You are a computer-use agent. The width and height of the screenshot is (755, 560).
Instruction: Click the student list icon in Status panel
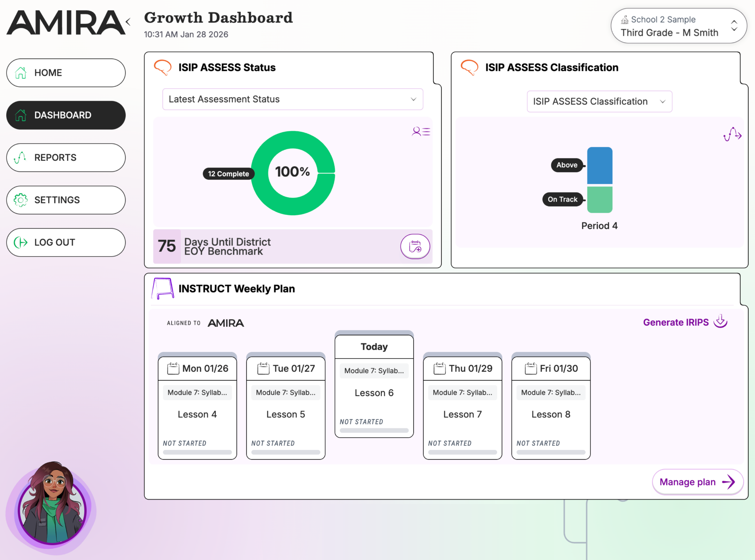(421, 131)
